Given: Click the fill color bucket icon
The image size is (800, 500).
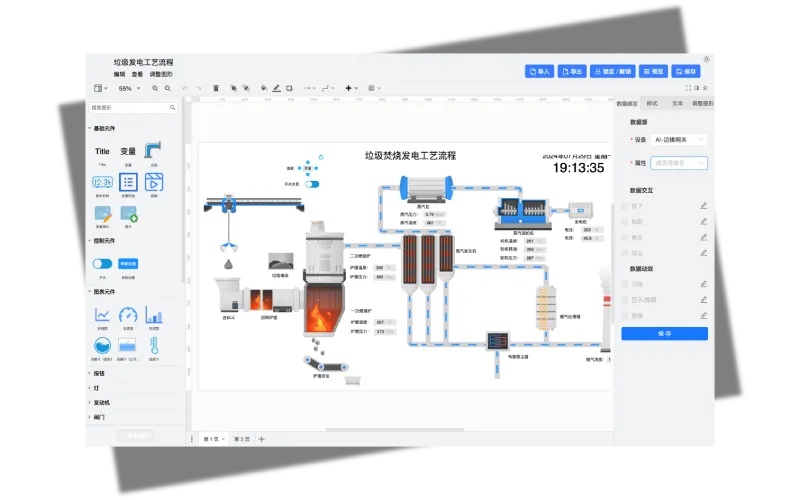Looking at the screenshot, I should point(263,88).
